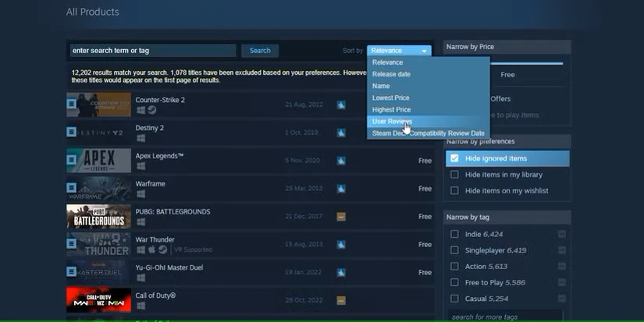Image resolution: width=644 pixels, height=322 pixels.
Task: Click the Windows icon under PUBG: BATTLEGROUNDS
Action: 141,222
